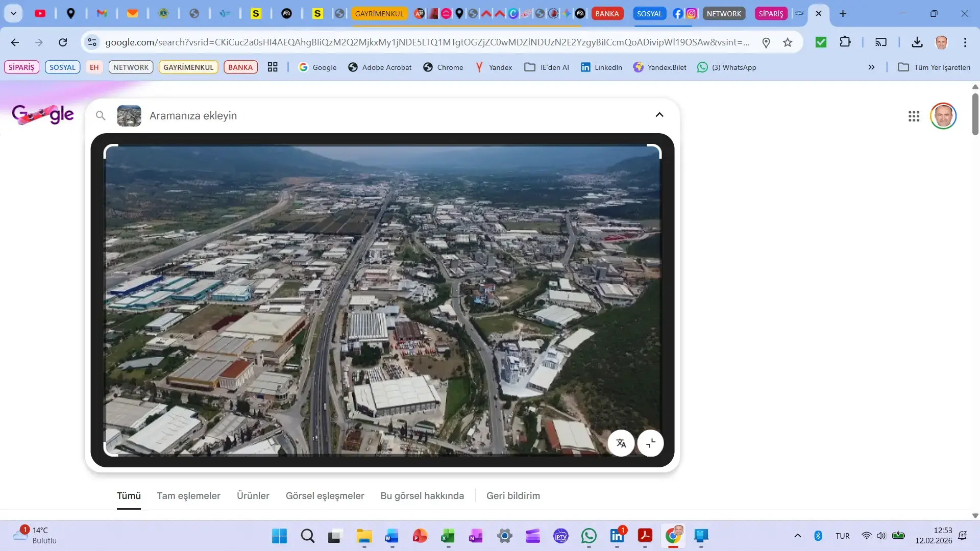This screenshot has height=551, width=980.
Task: Open the site information icon in address bar
Action: pyautogui.click(x=92, y=42)
